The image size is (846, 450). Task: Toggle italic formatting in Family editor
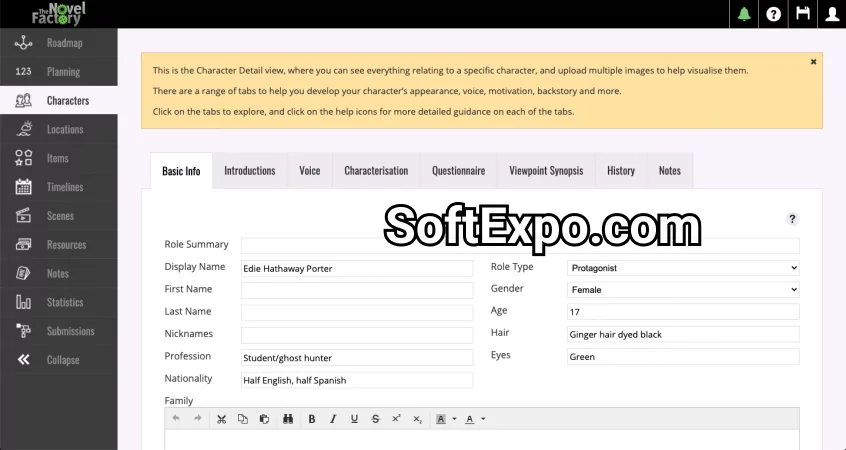click(x=333, y=419)
